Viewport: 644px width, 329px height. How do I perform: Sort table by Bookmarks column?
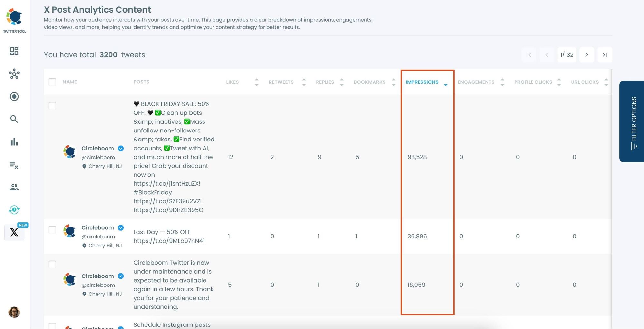[x=393, y=82]
